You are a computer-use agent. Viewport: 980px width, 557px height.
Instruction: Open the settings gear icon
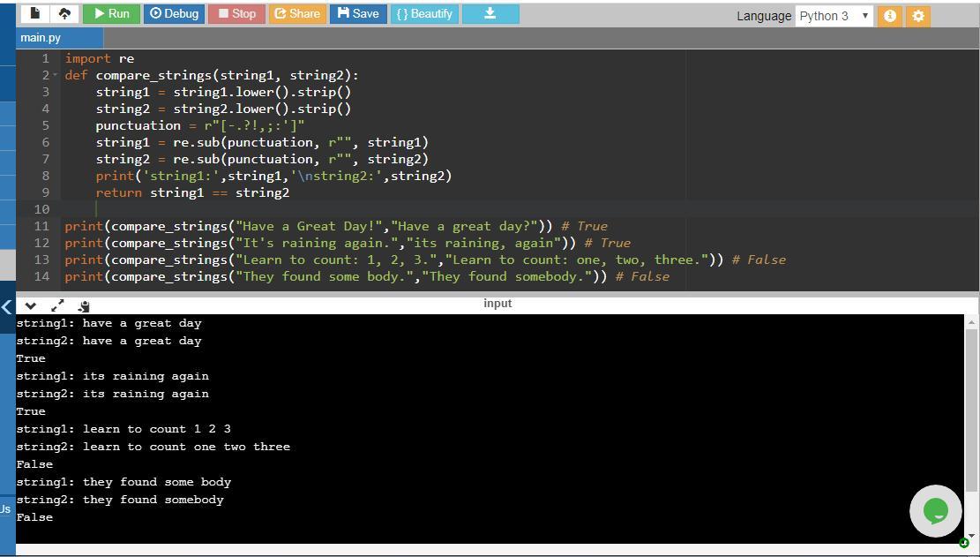coord(918,16)
